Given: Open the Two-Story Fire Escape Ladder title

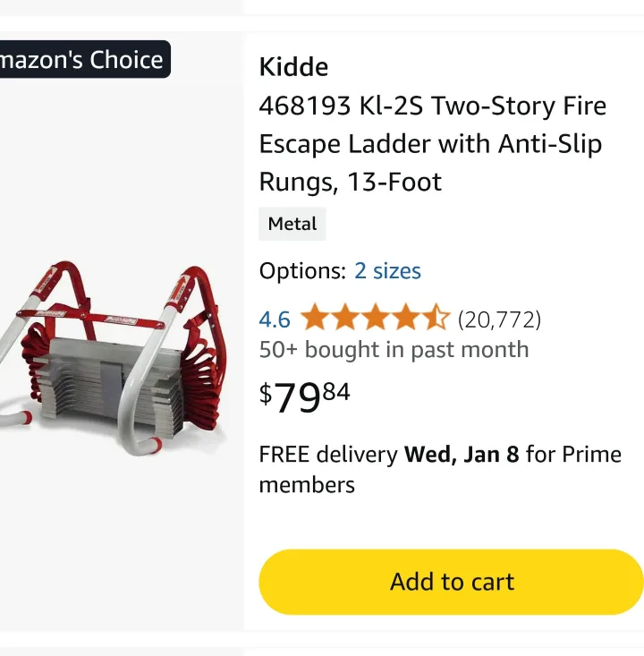Looking at the screenshot, I should 433,144.
